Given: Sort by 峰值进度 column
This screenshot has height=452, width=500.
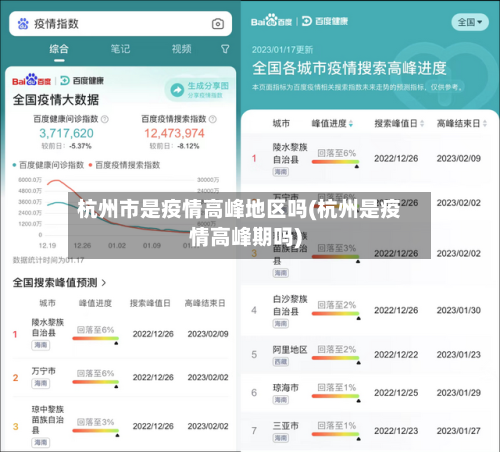Looking at the screenshot, I should pyautogui.click(x=332, y=124).
